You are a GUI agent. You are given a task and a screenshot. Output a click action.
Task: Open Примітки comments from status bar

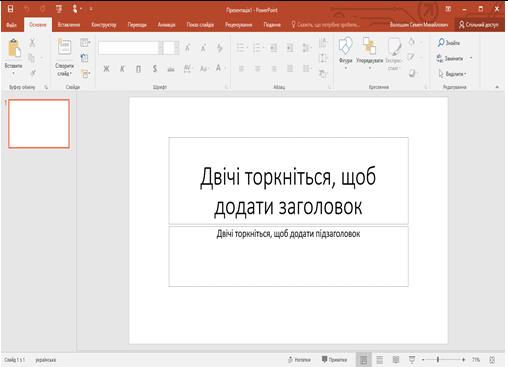(334, 360)
